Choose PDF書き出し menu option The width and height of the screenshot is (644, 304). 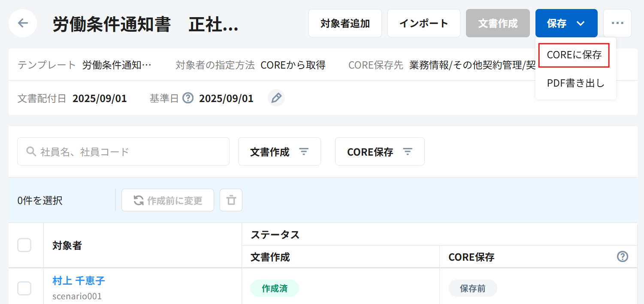point(575,83)
